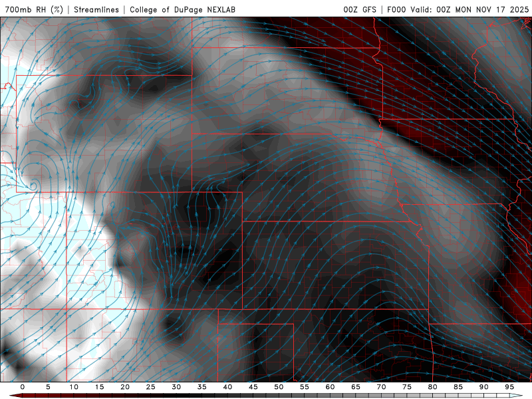Click the "50" color scale label
Image resolution: width=532 pixels, height=399 pixels.
(279, 387)
